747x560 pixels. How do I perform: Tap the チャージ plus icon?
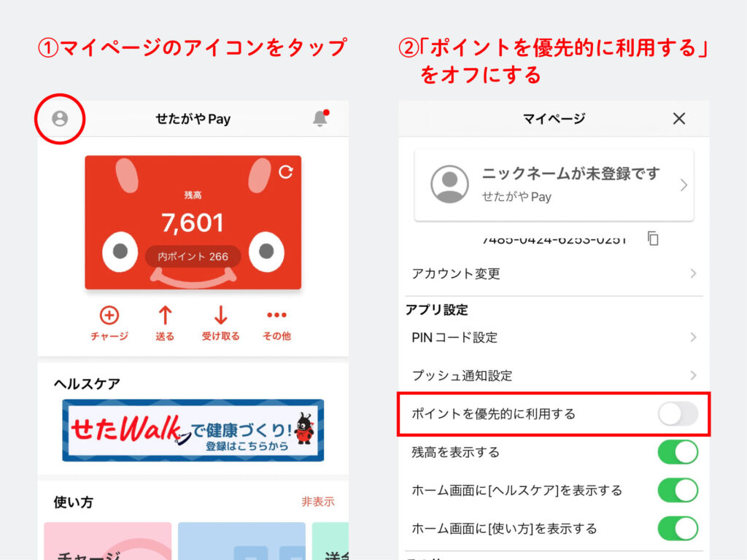(x=109, y=315)
